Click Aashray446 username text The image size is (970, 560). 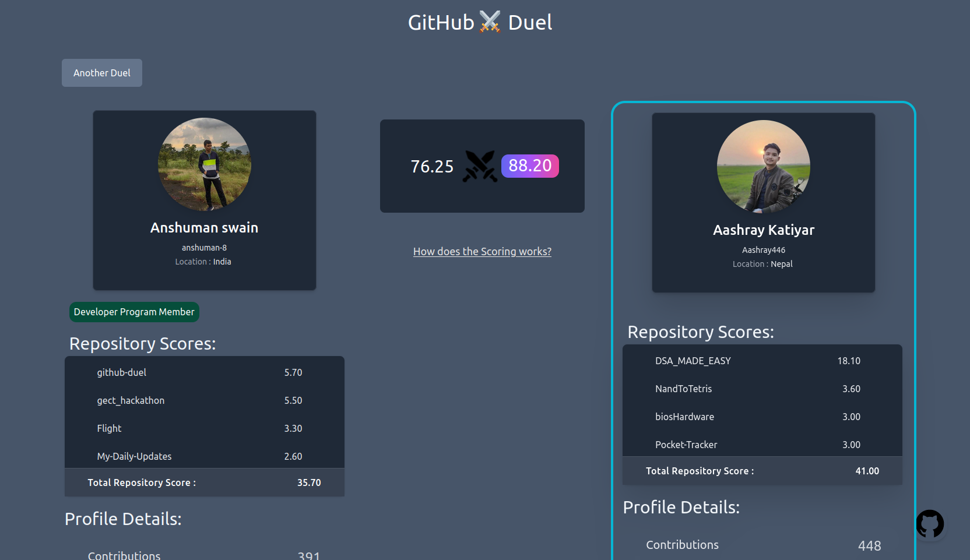tap(764, 249)
